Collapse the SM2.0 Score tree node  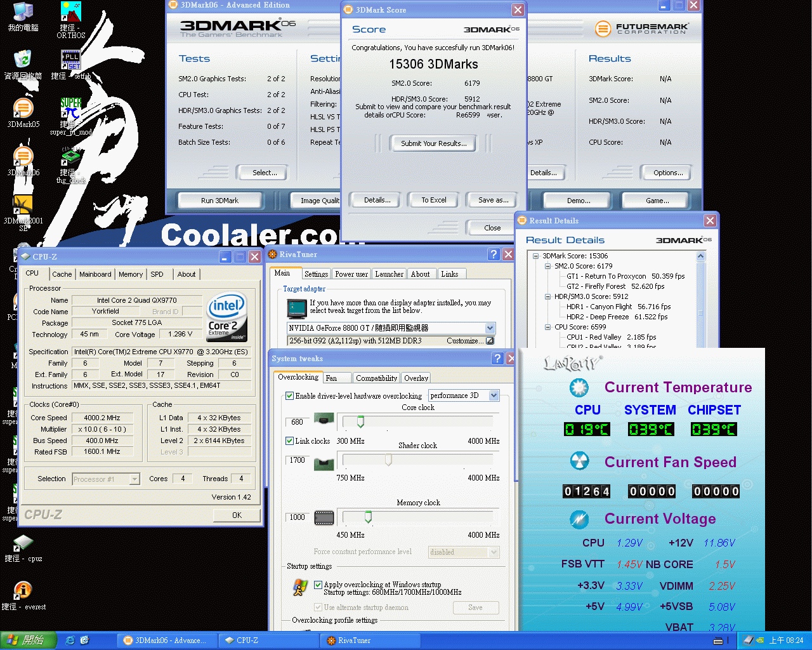pos(548,267)
